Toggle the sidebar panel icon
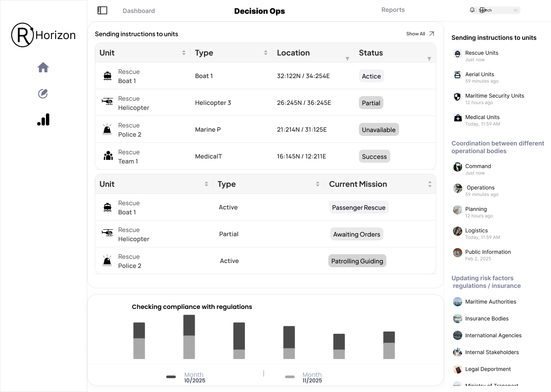Image resolution: width=551 pixels, height=392 pixels. point(102,10)
